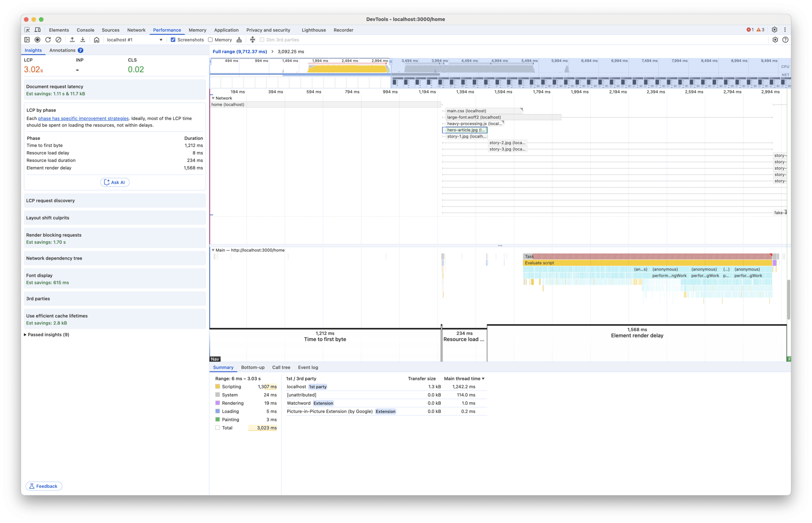812x523 pixels.
Task: Click the reload and record icon
Action: click(x=48, y=40)
